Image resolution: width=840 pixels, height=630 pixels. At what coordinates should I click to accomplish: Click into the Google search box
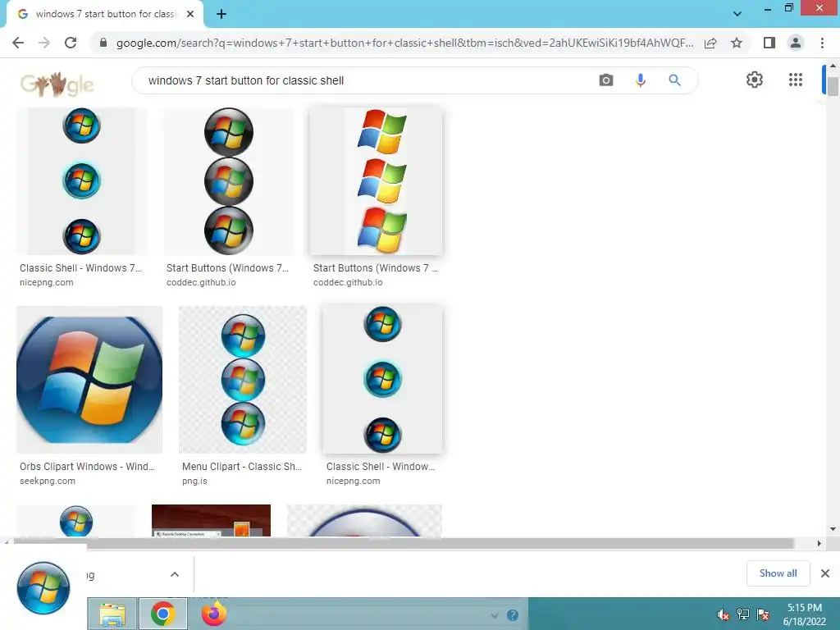(x=364, y=80)
